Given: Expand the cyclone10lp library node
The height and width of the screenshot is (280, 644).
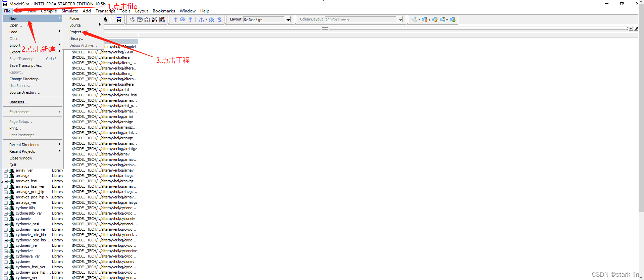Looking at the screenshot, I should pos(6,208).
